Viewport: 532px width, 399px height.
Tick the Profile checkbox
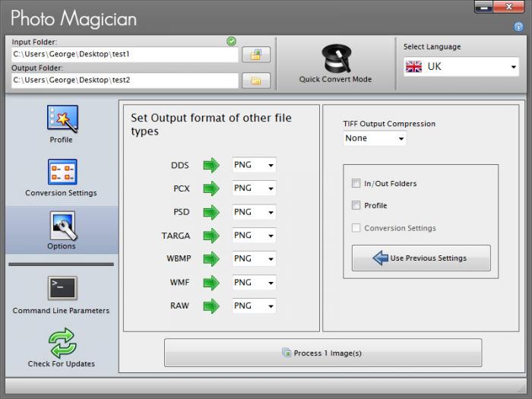click(x=356, y=206)
